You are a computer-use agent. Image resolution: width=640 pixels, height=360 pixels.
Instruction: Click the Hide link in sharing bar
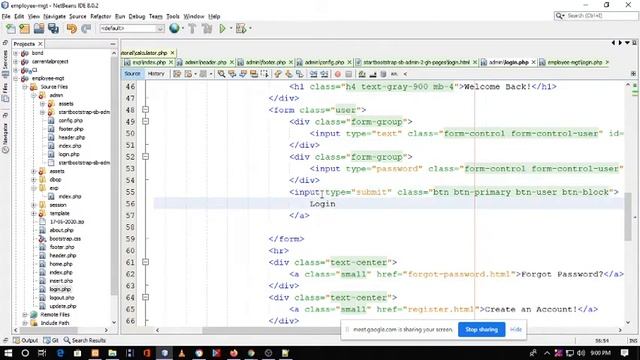516,329
